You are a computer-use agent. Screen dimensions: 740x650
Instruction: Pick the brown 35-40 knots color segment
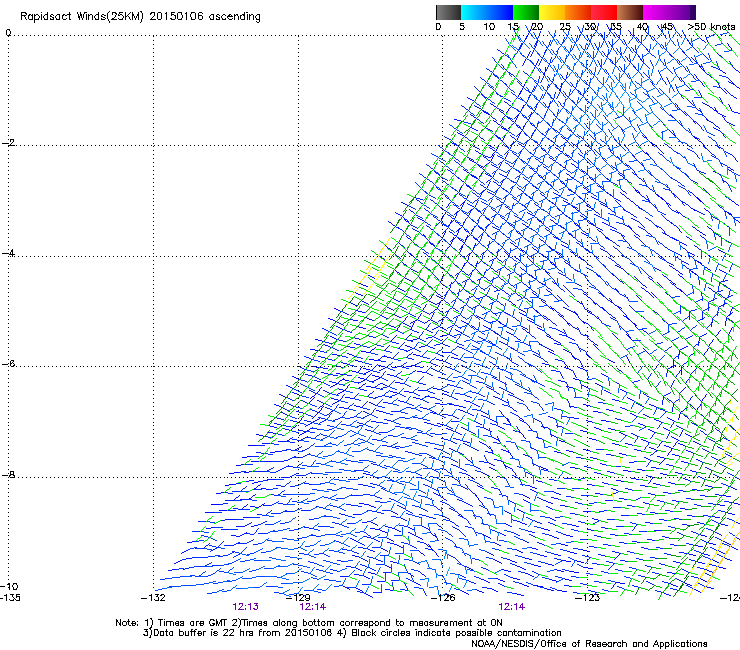(630, 12)
